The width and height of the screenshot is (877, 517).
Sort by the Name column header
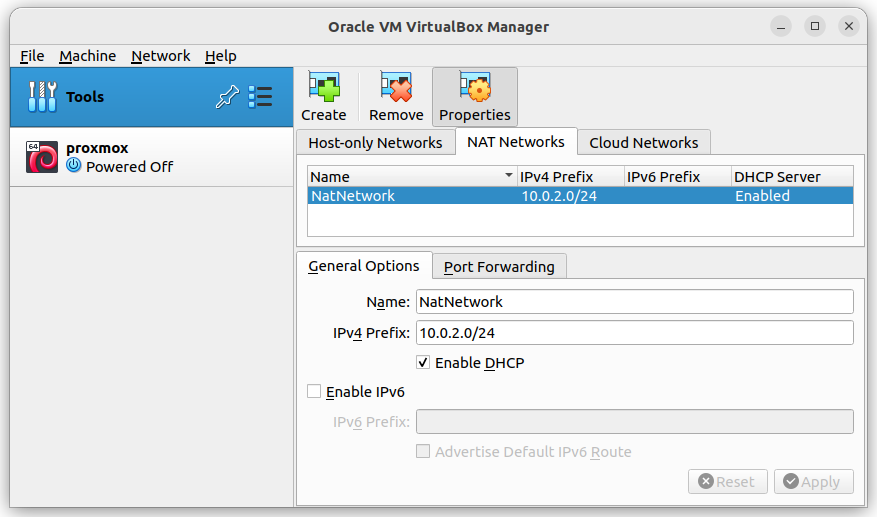411,177
